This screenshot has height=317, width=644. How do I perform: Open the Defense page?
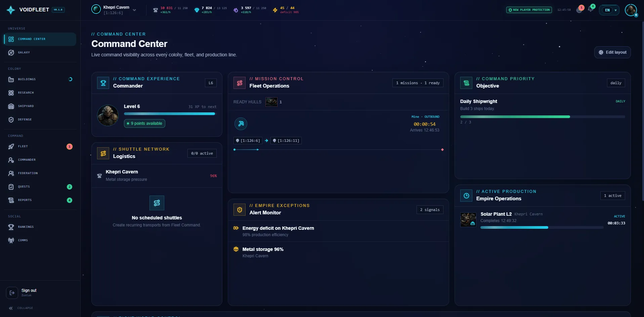point(40,120)
